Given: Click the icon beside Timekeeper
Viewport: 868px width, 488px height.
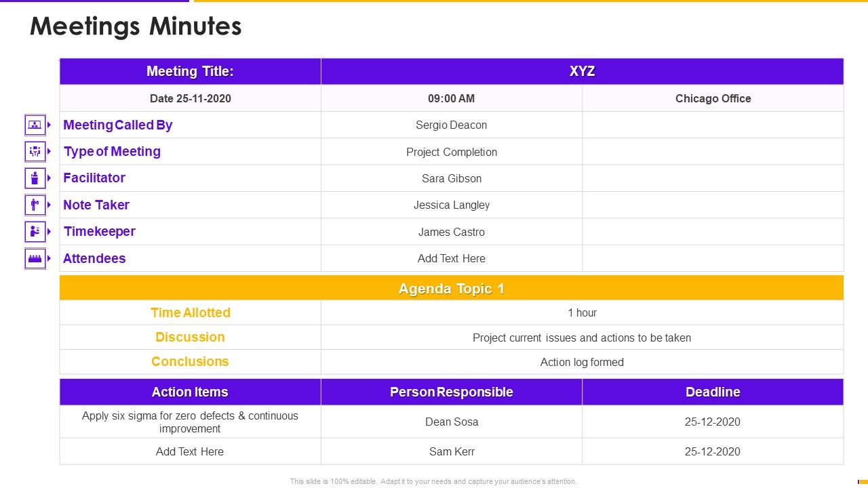Looking at the screenshot, I should coord(35,231).
